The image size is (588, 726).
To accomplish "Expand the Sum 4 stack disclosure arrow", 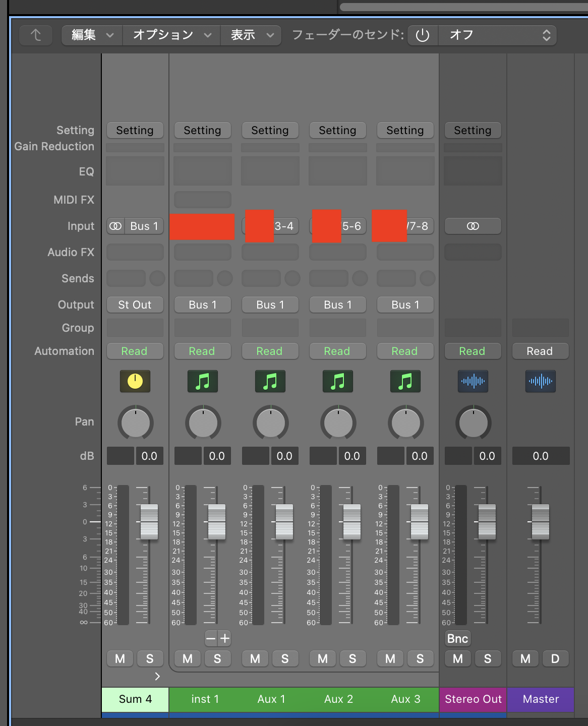I will tap(157, 677).
